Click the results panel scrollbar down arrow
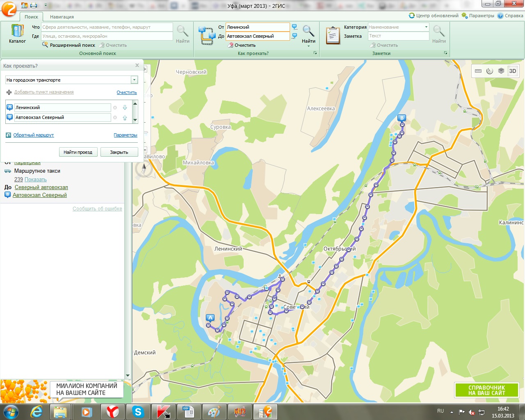The image size is (525, 420). pyautogui.click(x=128, y=375)
